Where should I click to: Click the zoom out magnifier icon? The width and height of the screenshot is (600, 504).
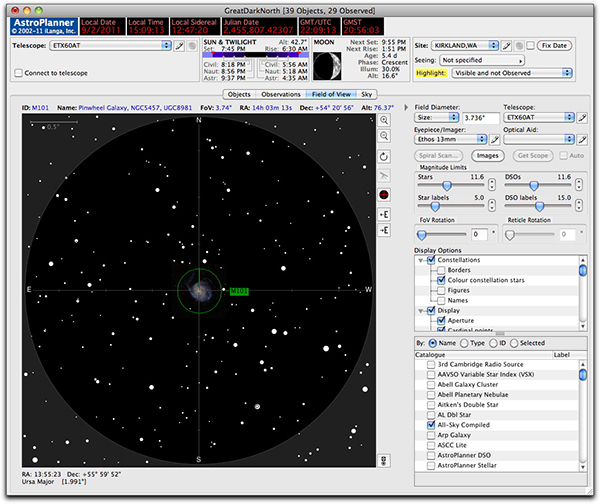[385, 137]
